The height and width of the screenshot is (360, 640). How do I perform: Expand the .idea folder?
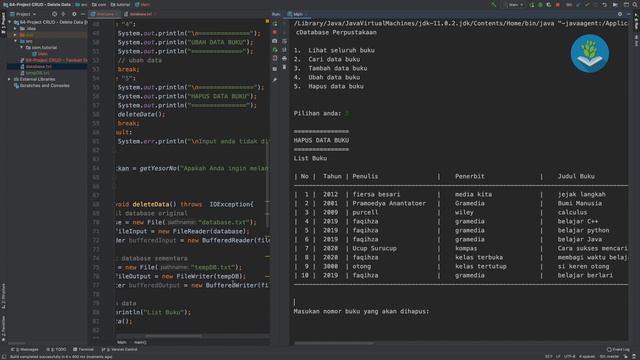click(16, 29)
